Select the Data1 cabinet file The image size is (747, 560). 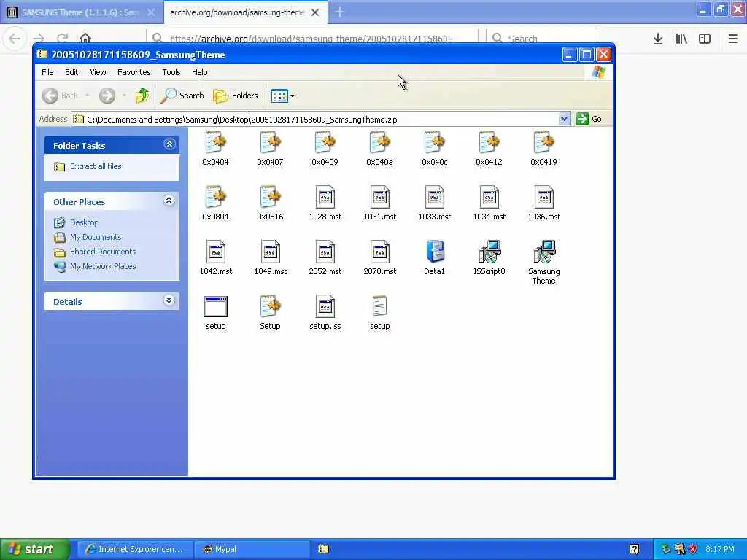tap(435, 252)
